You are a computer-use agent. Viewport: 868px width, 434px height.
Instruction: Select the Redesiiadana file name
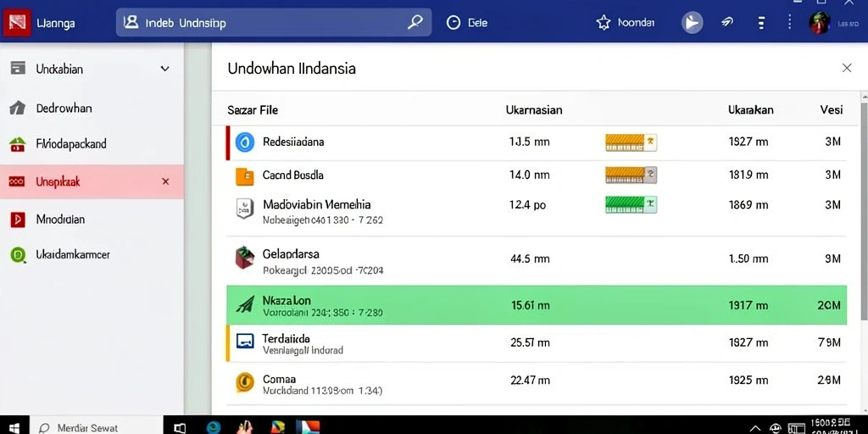(293, 142)
